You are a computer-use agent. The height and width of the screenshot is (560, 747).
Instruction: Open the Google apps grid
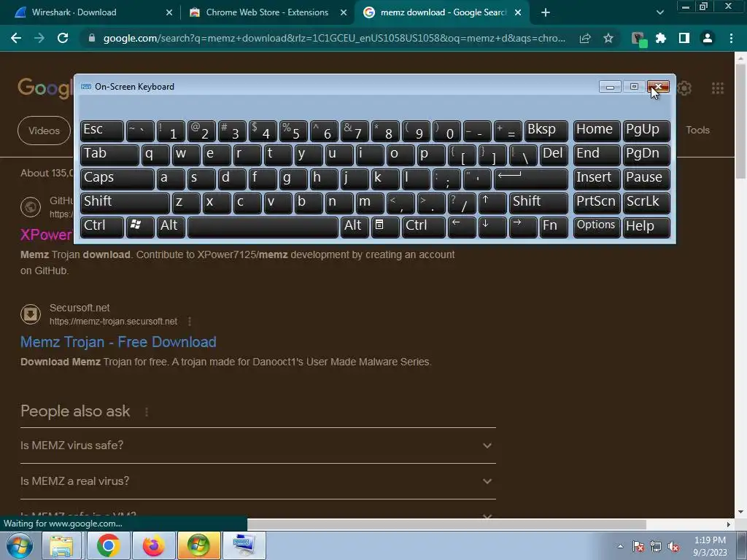pos(718,88)
